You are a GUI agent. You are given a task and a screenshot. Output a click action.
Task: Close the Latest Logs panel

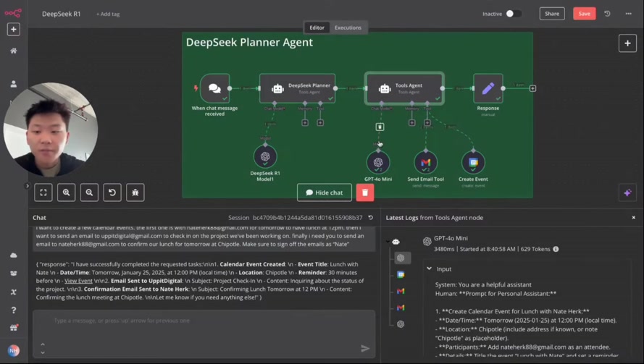tap(633, 218)
